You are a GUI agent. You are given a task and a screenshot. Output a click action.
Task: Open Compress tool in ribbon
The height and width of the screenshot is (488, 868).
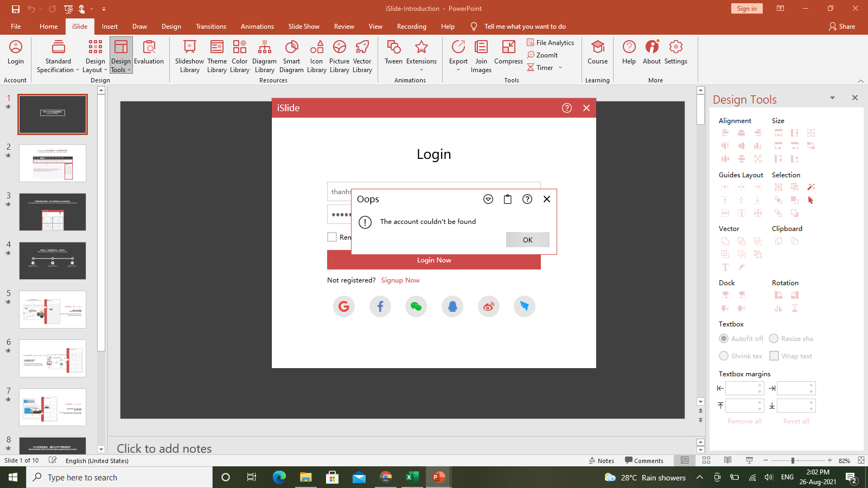click(x=508, y=53)
